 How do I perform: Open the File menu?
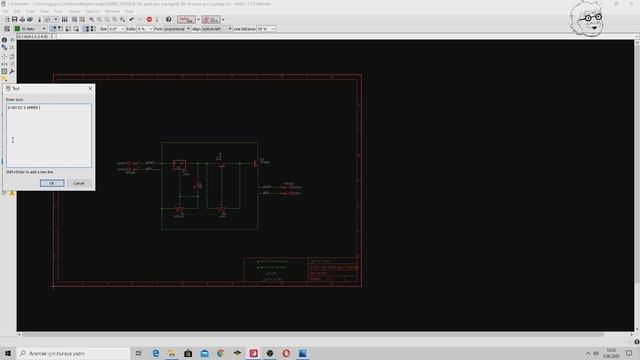point(6,11)
